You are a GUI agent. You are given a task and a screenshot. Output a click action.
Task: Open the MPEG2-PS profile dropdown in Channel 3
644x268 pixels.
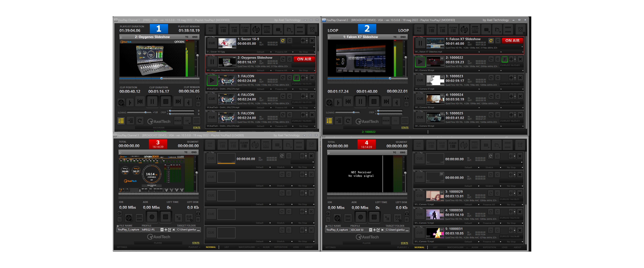(x=162, y=229)
